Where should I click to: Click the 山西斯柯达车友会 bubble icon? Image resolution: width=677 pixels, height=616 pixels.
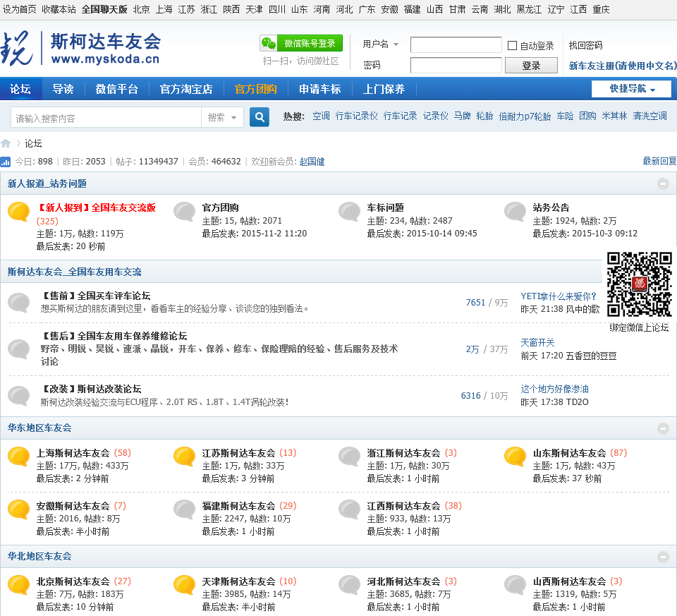point(515,585)
